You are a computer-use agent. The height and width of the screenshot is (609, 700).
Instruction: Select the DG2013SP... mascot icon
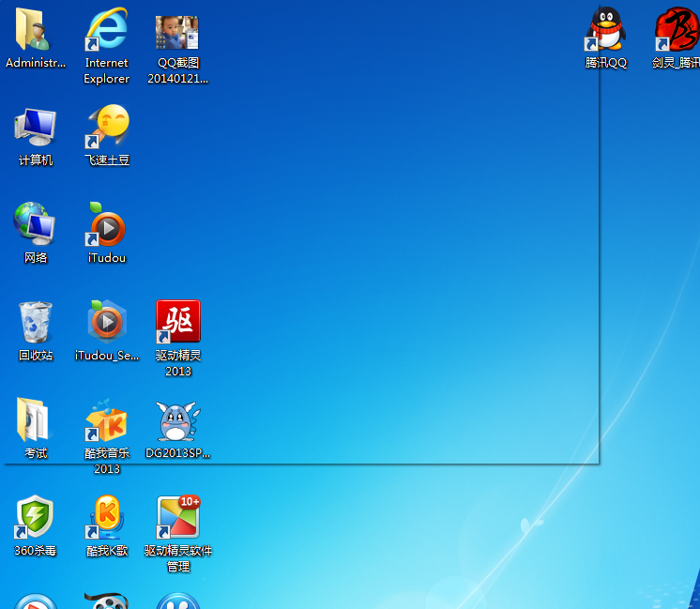click(x=177, y=421)
